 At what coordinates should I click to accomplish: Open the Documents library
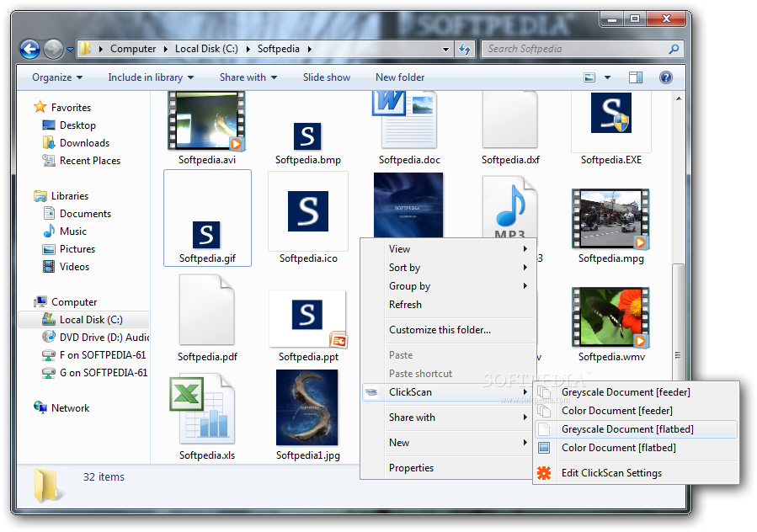click(x=77, y=213)
